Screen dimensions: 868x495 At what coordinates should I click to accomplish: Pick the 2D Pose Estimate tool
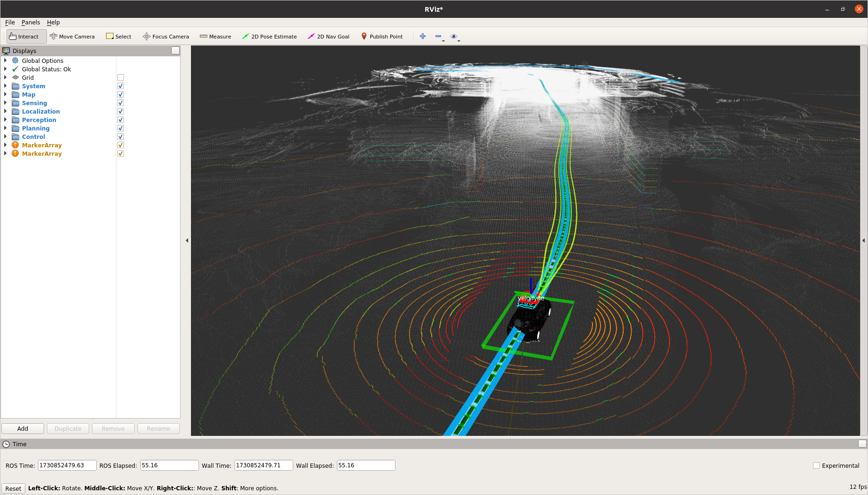pos(269,37)
